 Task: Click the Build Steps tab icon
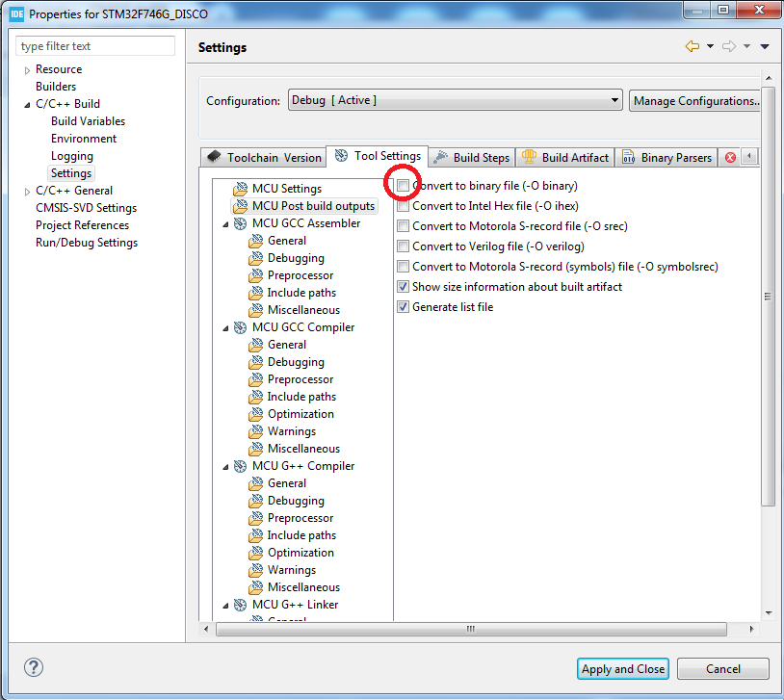click(440, 157)
